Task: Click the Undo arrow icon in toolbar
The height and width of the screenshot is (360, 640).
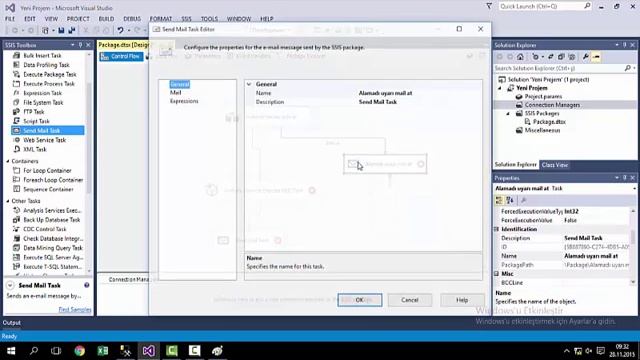Action: point(120,30)
